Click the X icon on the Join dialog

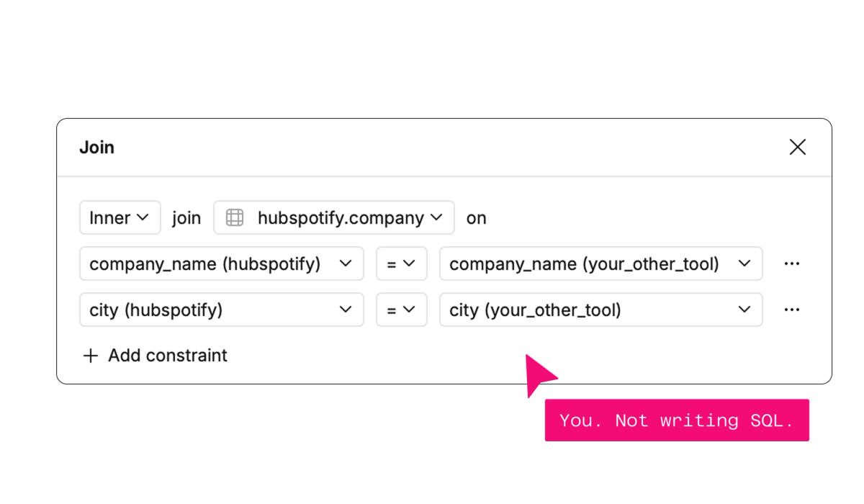pos(798,147)
